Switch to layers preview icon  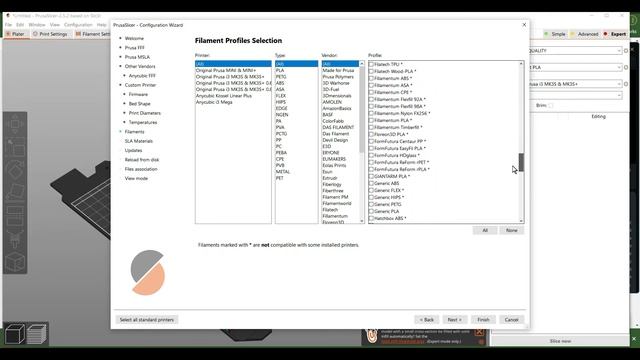point(37,333)
